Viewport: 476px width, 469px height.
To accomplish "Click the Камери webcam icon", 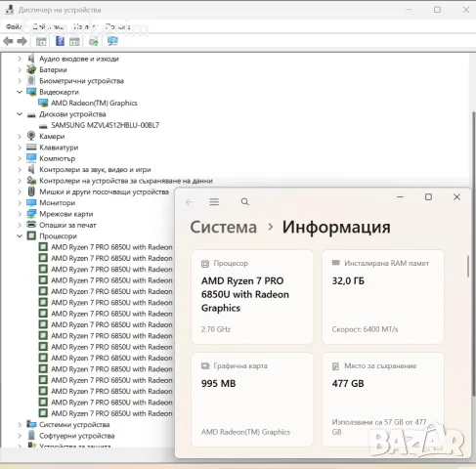I will [31, 136].
